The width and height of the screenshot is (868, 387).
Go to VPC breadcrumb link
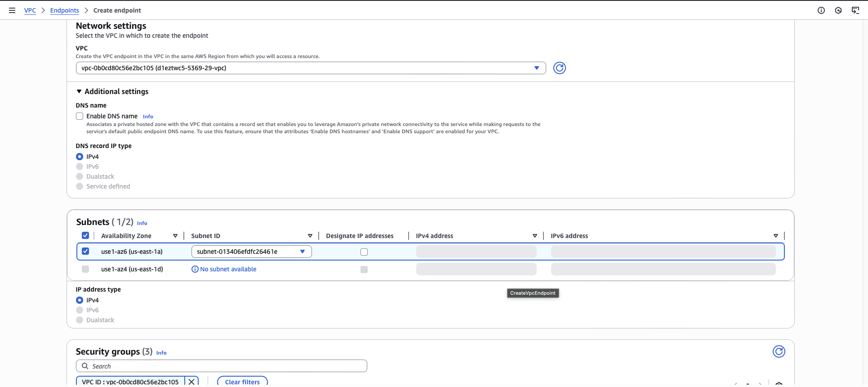30,10
